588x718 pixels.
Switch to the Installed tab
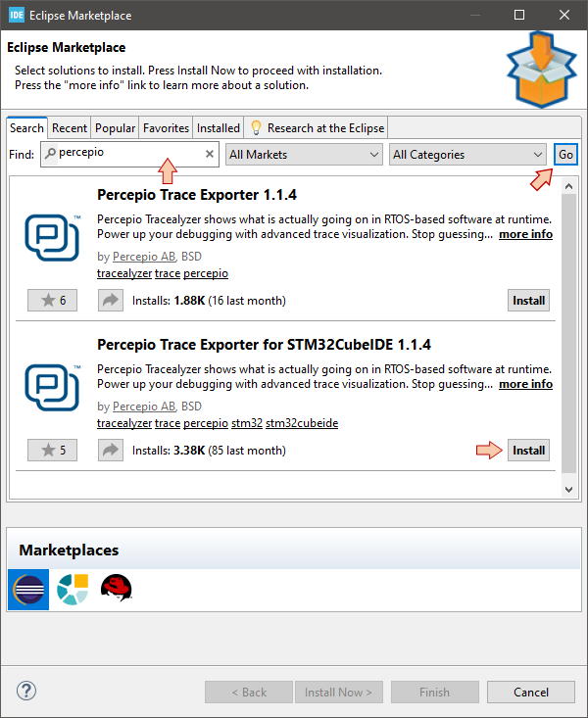tap(219, 127)
